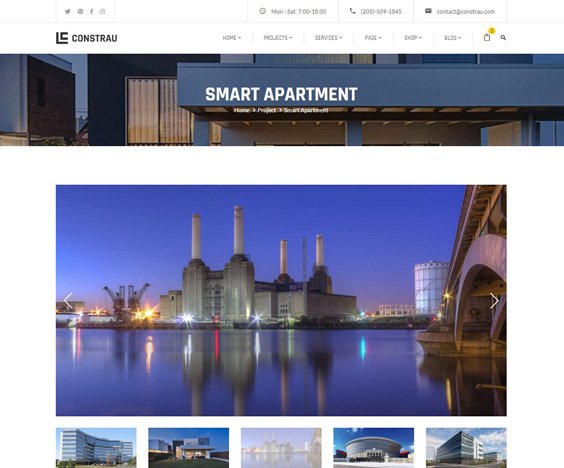Image resolution: width=564 pixels, height=468 pixels.
Task: Click the contact@constrau.com email link
Action: tap(465, 12)
